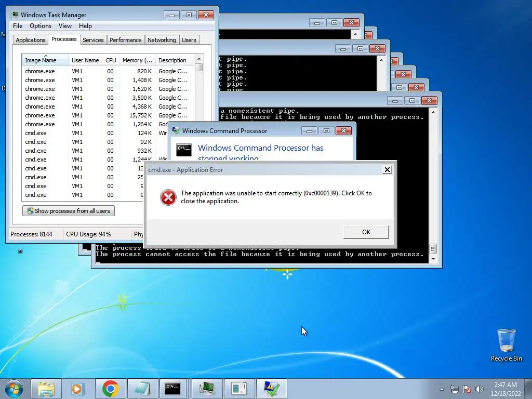The width and height of the screenshot is (532, 399).
Task: Click OK in the Application Error dialog
Action: 366,232
